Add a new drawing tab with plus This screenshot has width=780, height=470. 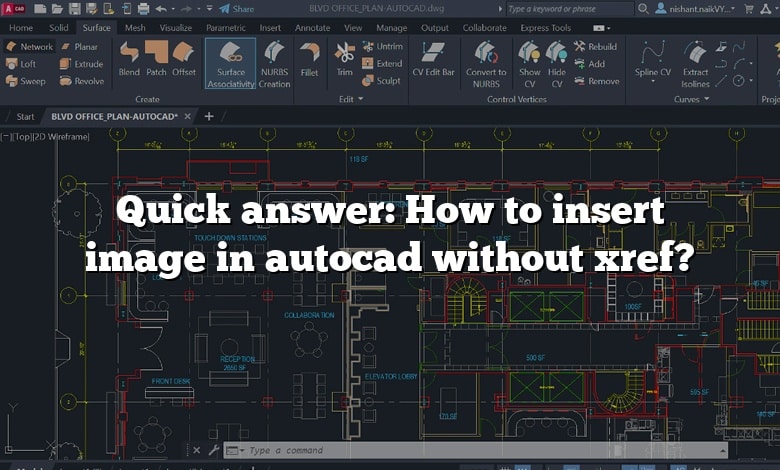[x=209, y=116]
